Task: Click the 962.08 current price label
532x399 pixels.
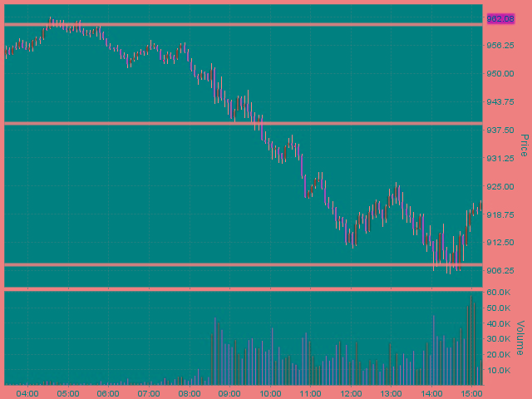Action: (x=500, y=18)
